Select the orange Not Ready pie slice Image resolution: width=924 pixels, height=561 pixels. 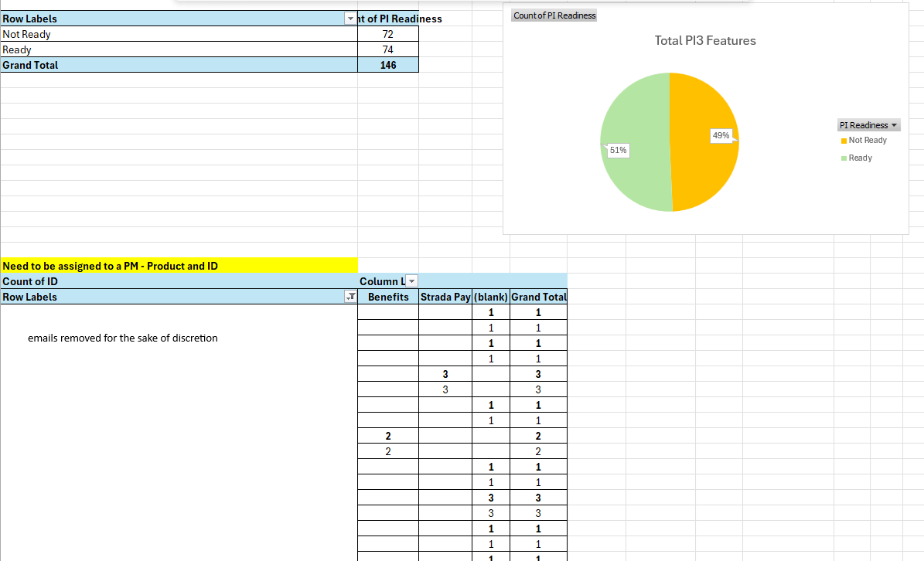pyautogui.click(x=704, y=142)
